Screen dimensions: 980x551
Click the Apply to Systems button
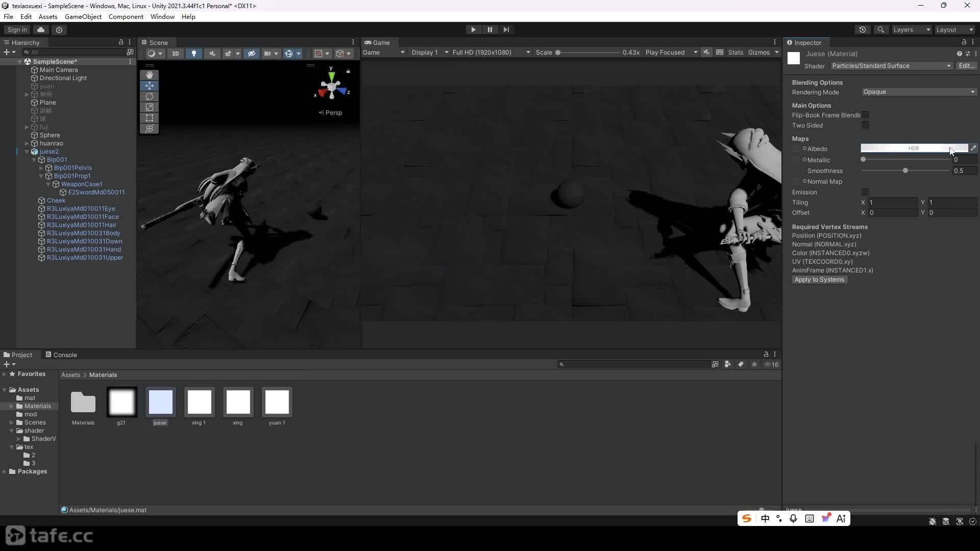coord(819,280)
